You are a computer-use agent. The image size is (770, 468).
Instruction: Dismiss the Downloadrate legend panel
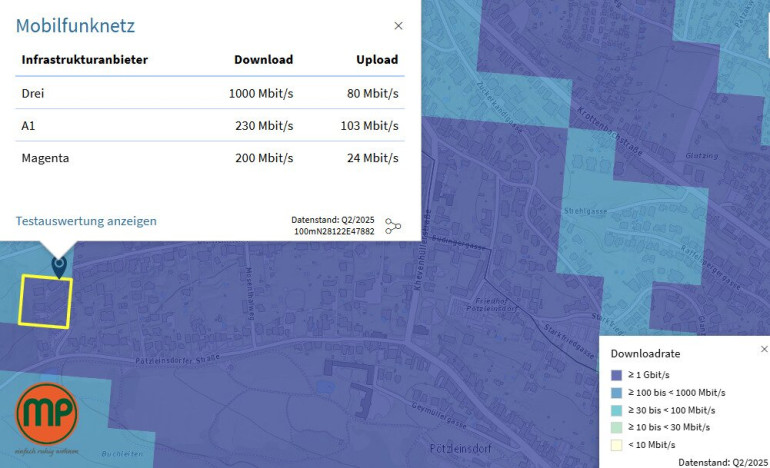click(764, 350)
